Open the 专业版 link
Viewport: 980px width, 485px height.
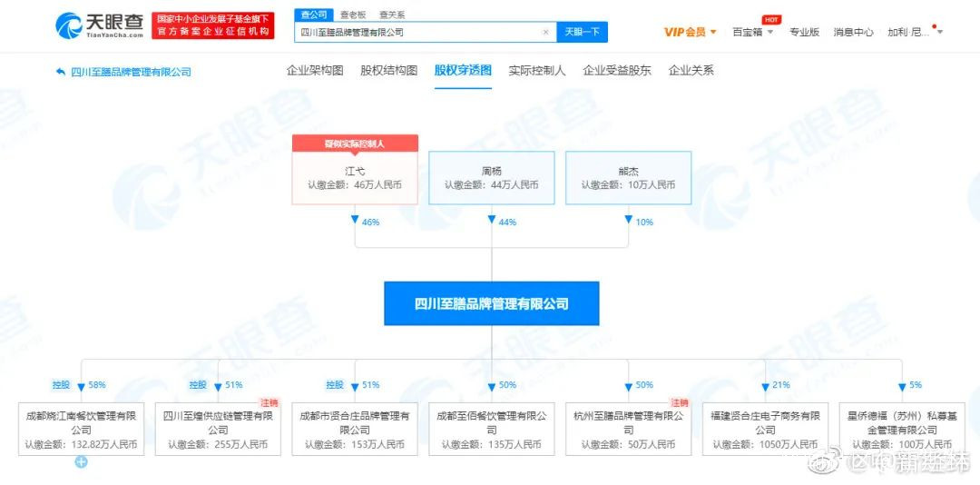click(804, 32)
